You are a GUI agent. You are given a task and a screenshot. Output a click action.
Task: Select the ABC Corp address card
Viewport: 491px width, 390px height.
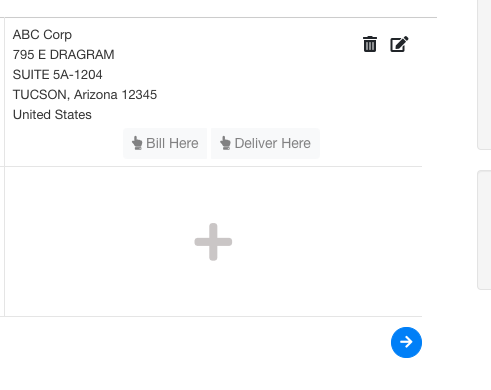pyautogui.click(x=213, y=92)
